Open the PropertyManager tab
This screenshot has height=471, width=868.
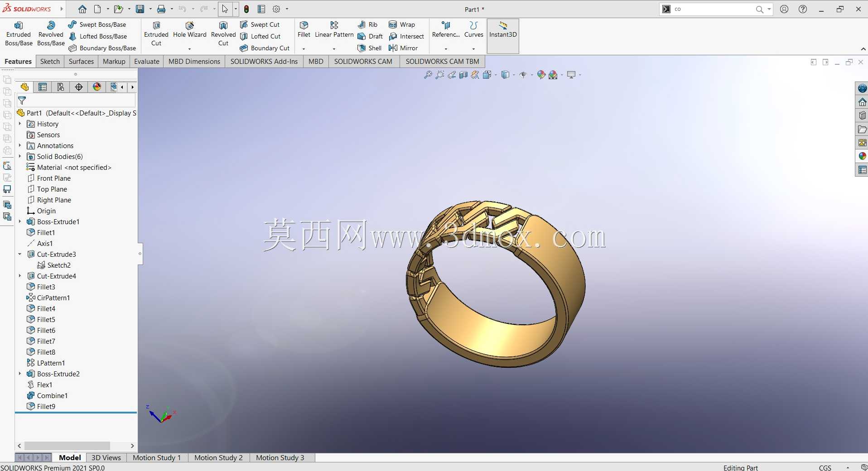point(43,87)
